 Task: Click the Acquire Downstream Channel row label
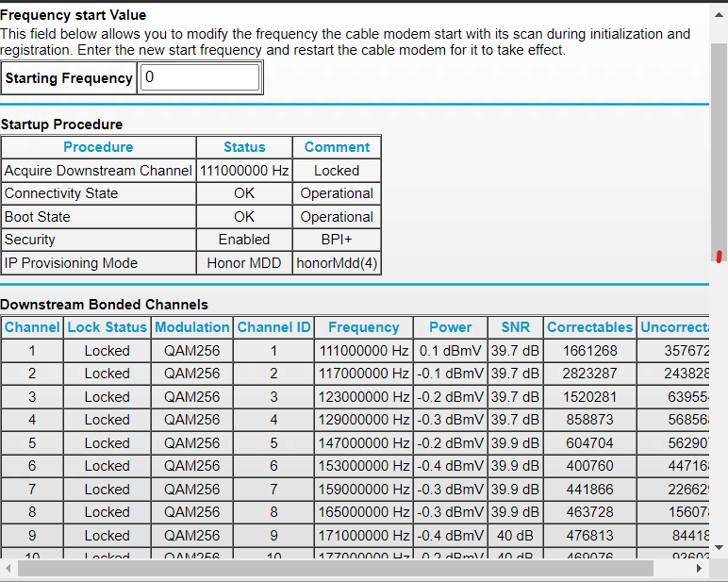(98, 171)
